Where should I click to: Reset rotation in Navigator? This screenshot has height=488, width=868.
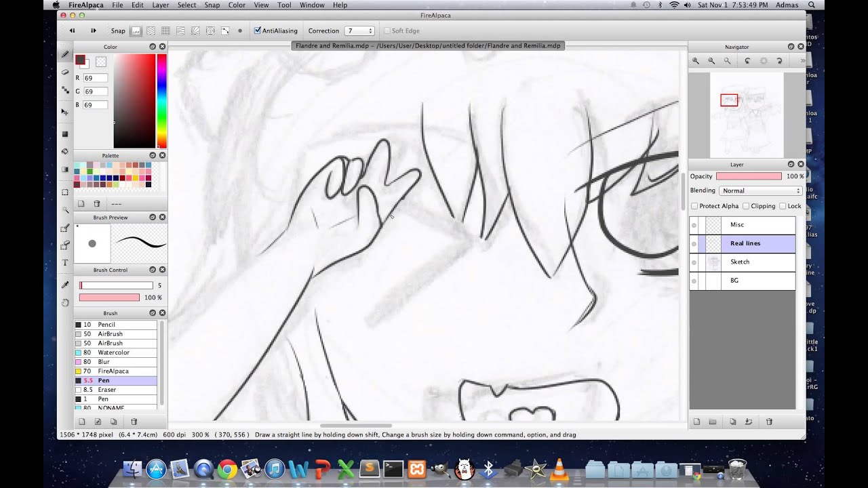tap(764, 60)
